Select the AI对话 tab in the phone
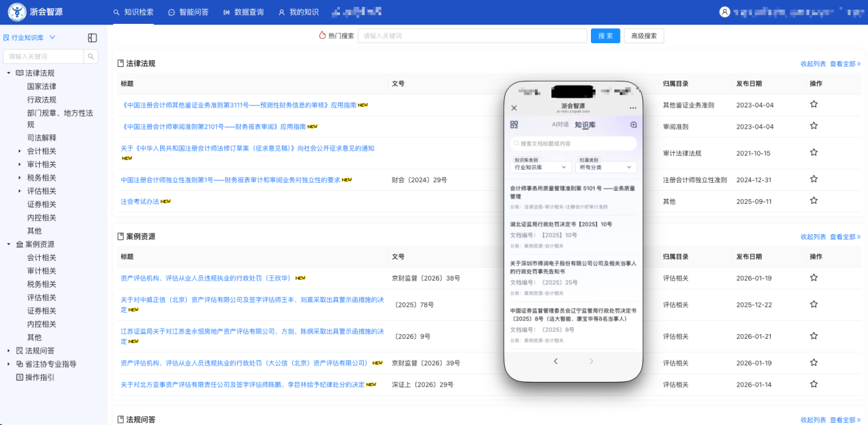 (x=561, y=125)
